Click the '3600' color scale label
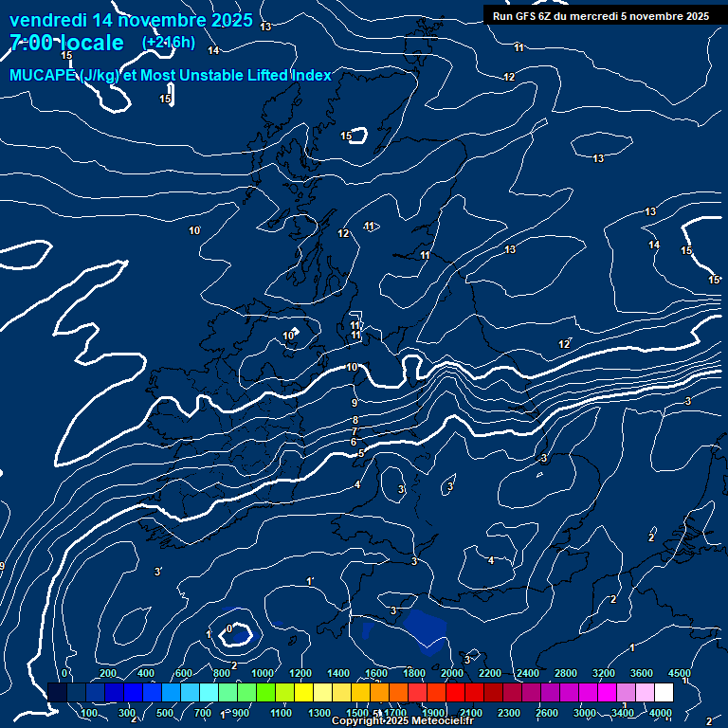 pos(642,673)
